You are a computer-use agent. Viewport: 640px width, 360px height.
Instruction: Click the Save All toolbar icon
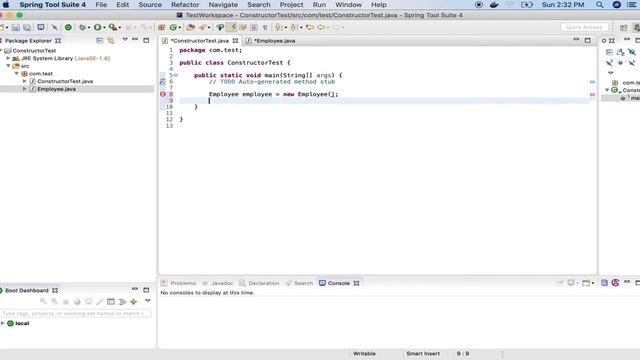(x=27, y=27)
